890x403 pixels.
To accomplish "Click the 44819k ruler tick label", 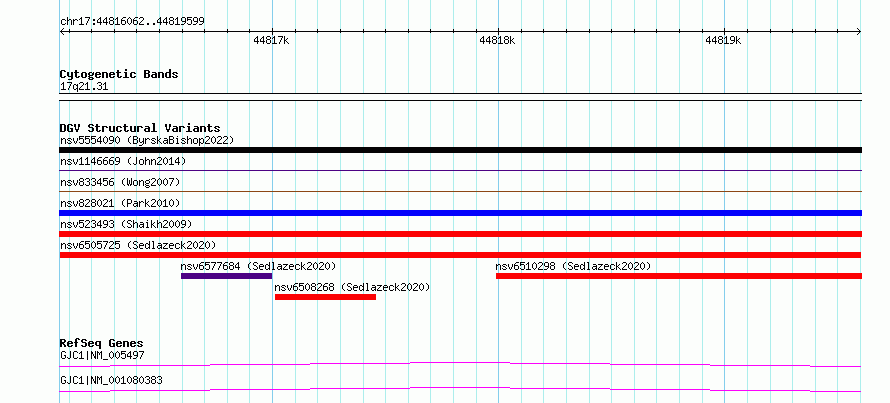I will pyautogui.click(x=724, y=40).
